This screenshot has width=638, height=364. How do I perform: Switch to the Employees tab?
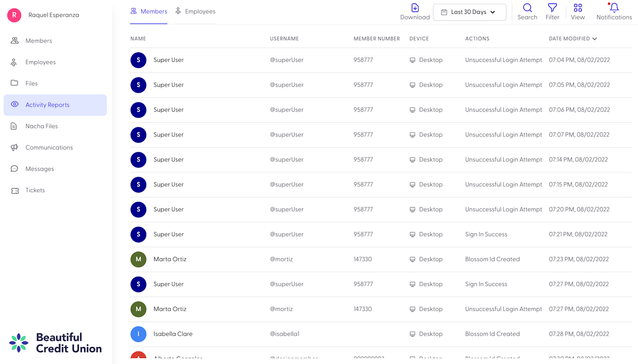click(x=195, y=11)
